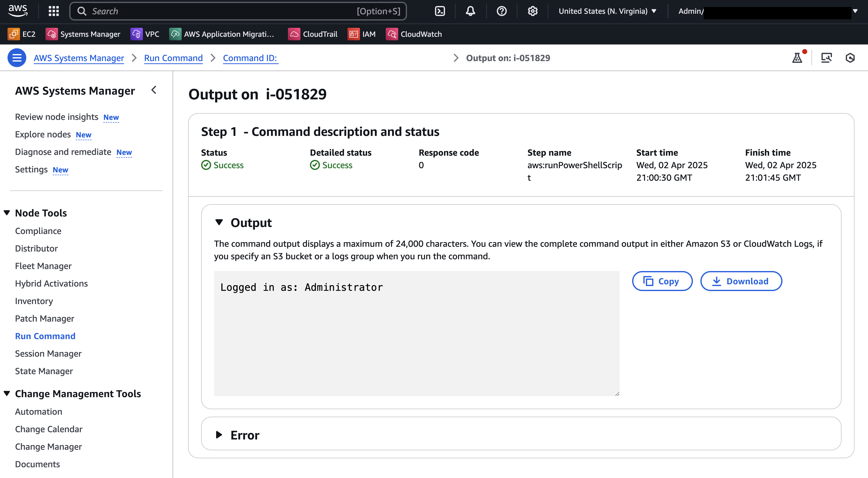Open Diagnose and remediate
The height and width of the screenshot is (478, 868).
(63, 152)
